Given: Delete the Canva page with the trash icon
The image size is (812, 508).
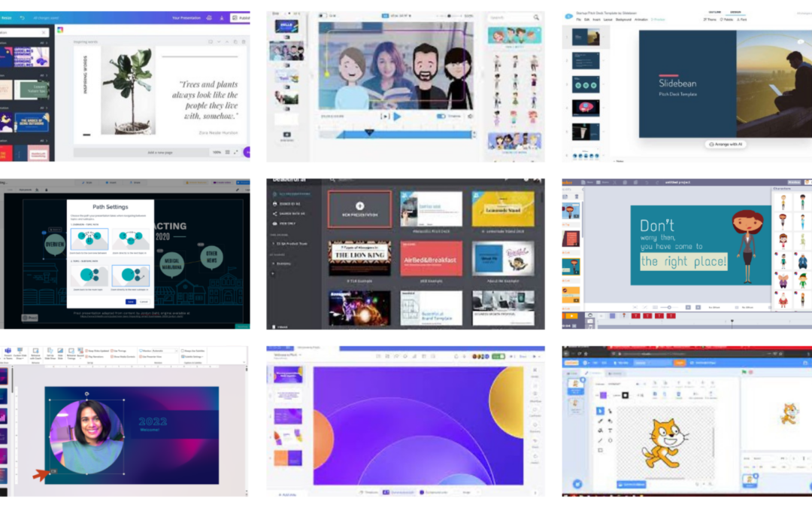Looking at the screenshot, I should coord(244,41).
